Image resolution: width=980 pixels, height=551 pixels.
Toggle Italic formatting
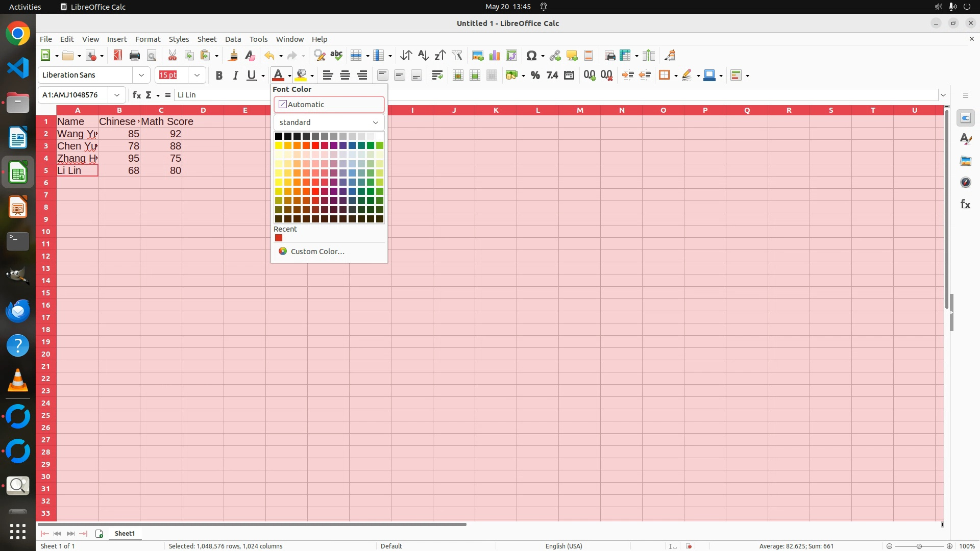tap(235, 76)
